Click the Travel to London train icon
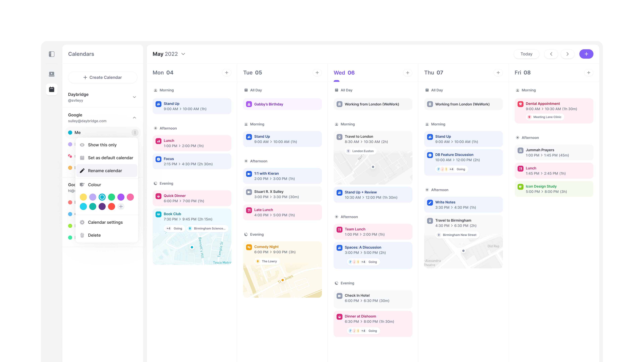This screenshot has width=644, height=362. 339,137
